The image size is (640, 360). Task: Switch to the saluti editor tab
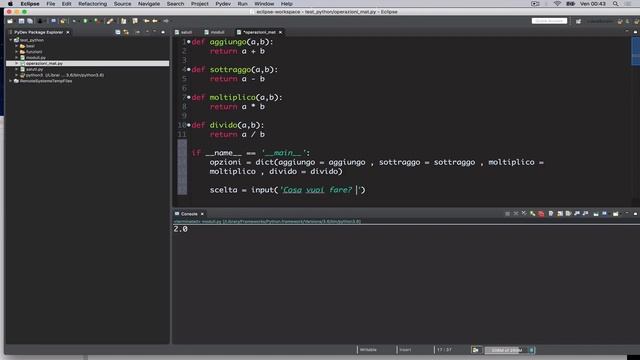pyautogui.click(x=183, y=32)
